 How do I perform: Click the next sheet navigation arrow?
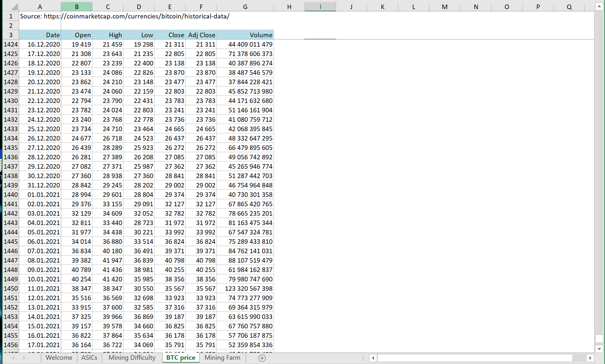24,358
